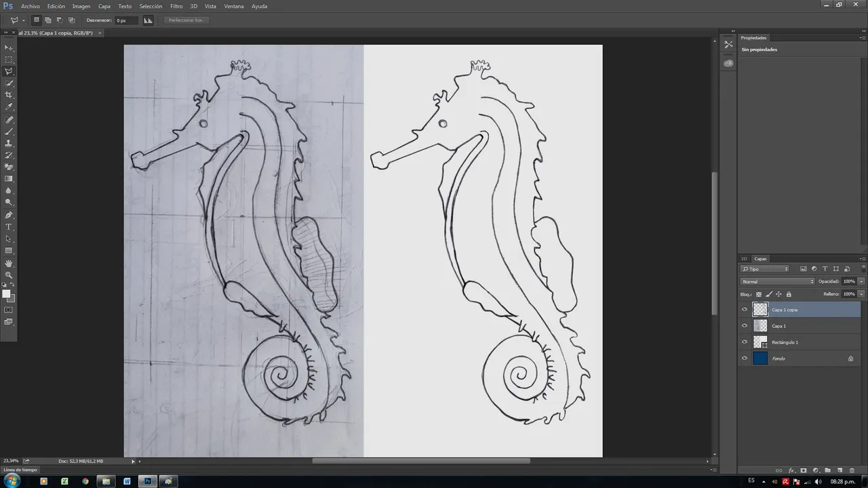The width and height of the screenshot is (868, 488).
Task: Select the Brush tool
Action: 9,131
